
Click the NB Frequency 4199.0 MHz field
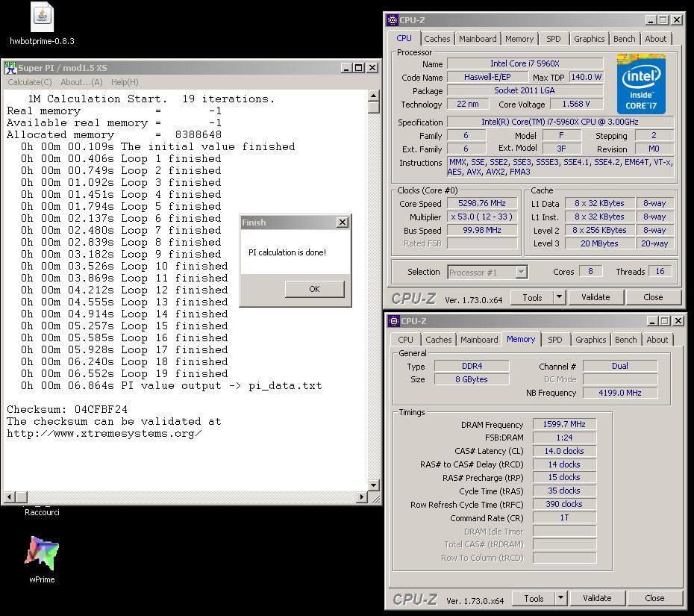(619, 392)
